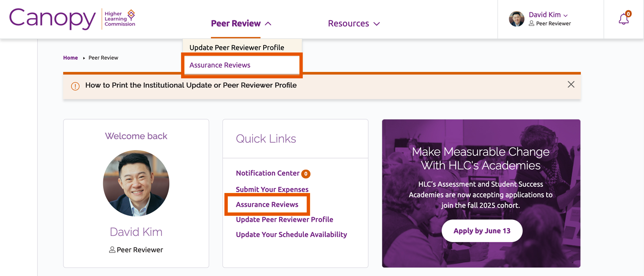Dismiss the how-to-print notice banner
Screen dimensions: 644x276
coord(571,84)
